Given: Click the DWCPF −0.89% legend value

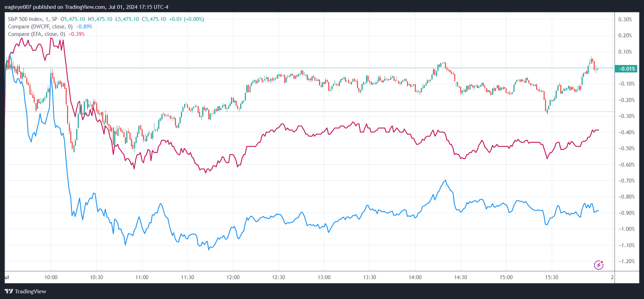Looking at the screenshot, I should pos(84,27).
